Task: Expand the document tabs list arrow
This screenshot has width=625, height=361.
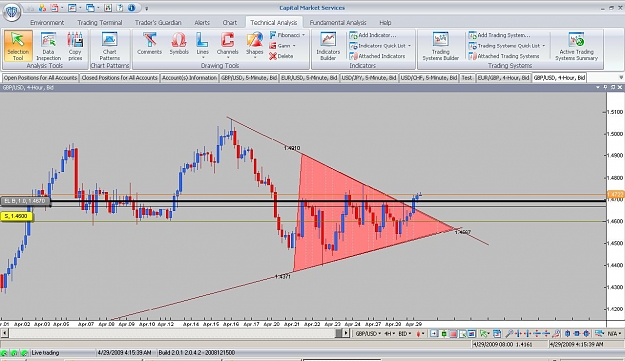Action: tap(621, 78)
